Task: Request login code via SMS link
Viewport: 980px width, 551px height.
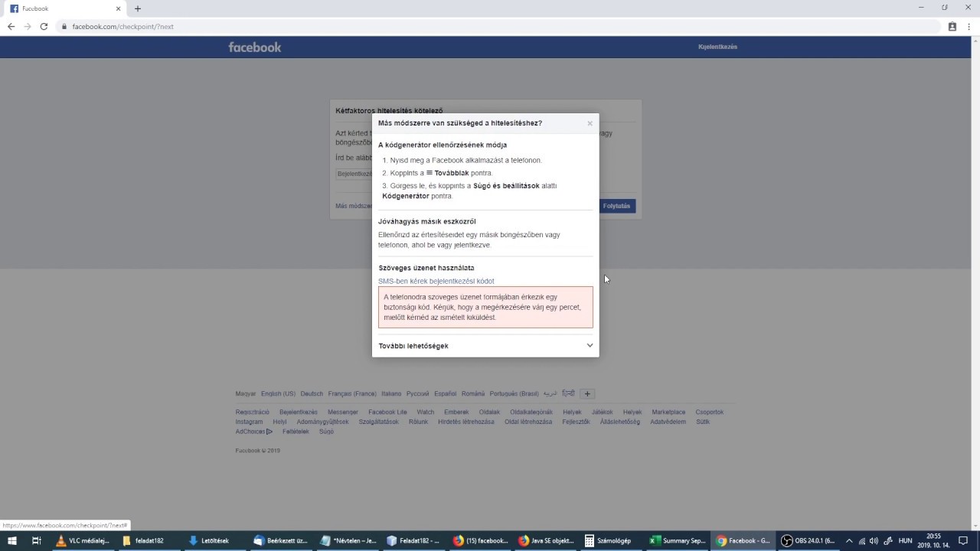Action: pyautogui.click(x=436, y=281)
